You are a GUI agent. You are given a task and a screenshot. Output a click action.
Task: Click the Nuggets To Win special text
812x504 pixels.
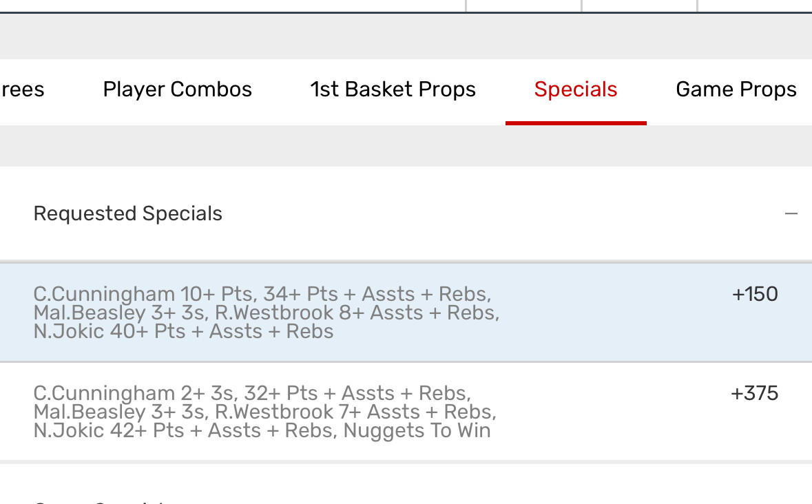(x=417, y=431)
